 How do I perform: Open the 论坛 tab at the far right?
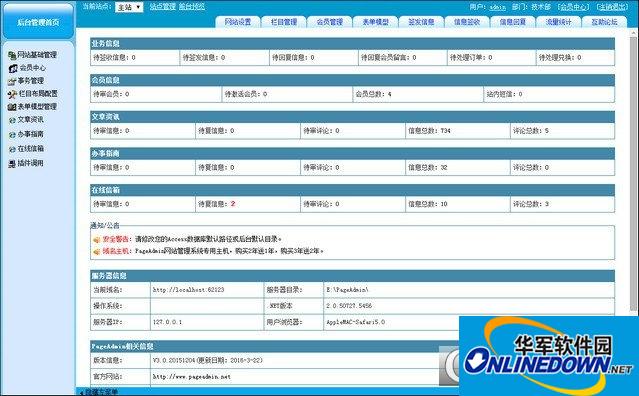604,22
